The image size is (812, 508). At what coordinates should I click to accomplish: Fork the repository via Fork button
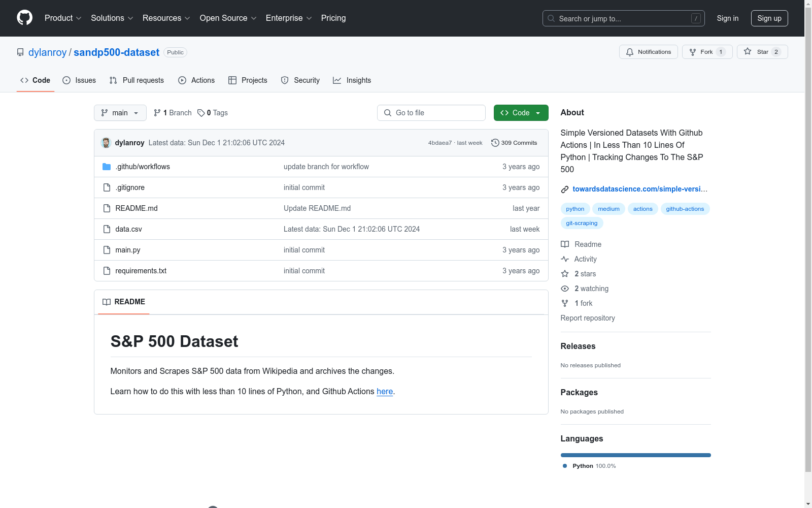707,52
